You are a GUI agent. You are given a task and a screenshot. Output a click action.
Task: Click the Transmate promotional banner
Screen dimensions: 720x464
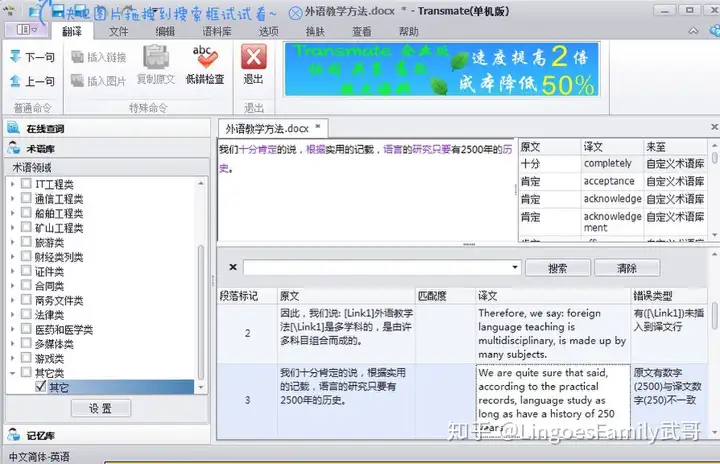pyautogui.click(x=442, y=69)
